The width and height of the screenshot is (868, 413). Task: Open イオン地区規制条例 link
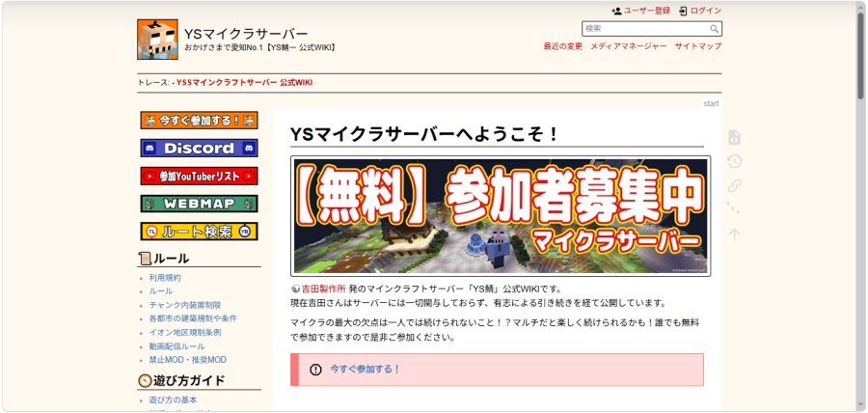point(185,333)
